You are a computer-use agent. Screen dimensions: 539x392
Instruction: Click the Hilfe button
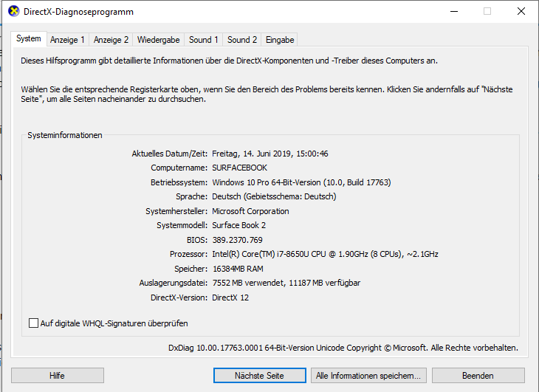(x=58, y=376)
